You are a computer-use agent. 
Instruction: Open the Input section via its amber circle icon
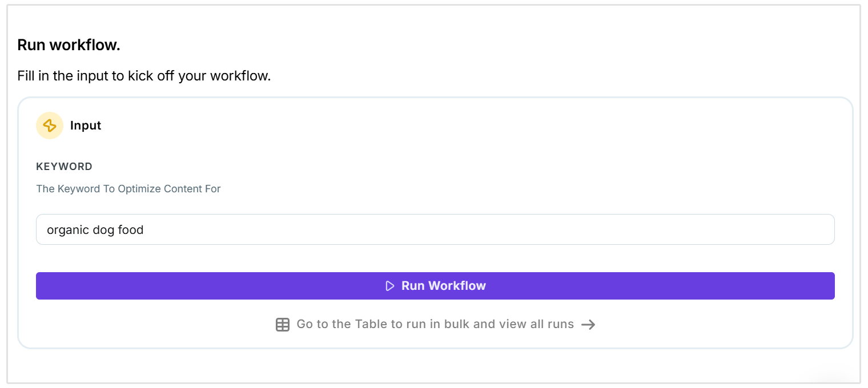[49, 125]
